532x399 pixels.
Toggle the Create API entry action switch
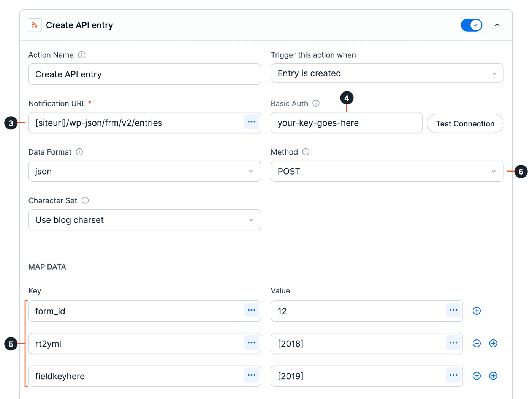(472, 25)
